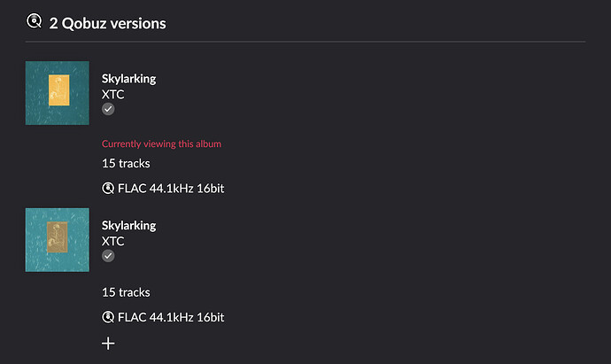Click the Qobuz logo beside the versions heading
Screen dimensions: 611x364
(34, 21)
